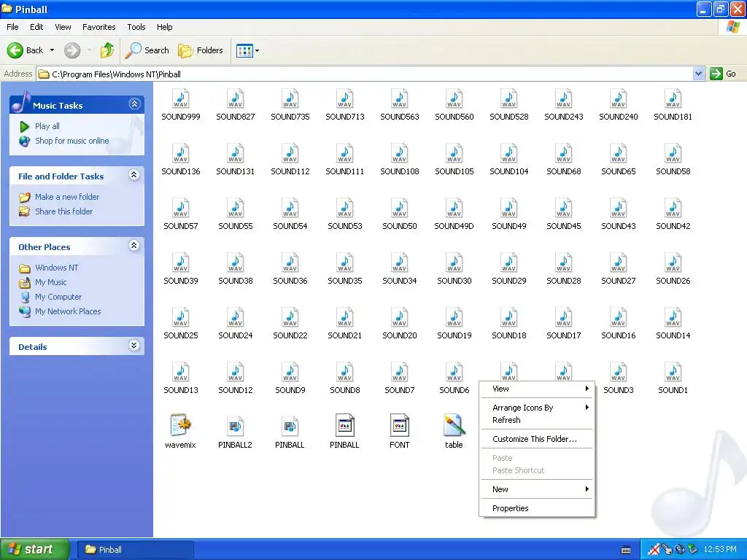Click the on-screen keyboard tray icon
This screenshot has height=560, width=747.
(x=626, y=550)
